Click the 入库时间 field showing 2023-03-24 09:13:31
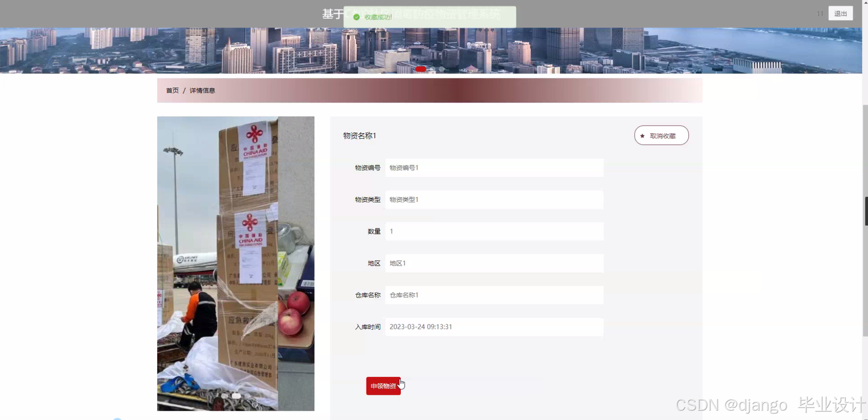 click(494, 327)
